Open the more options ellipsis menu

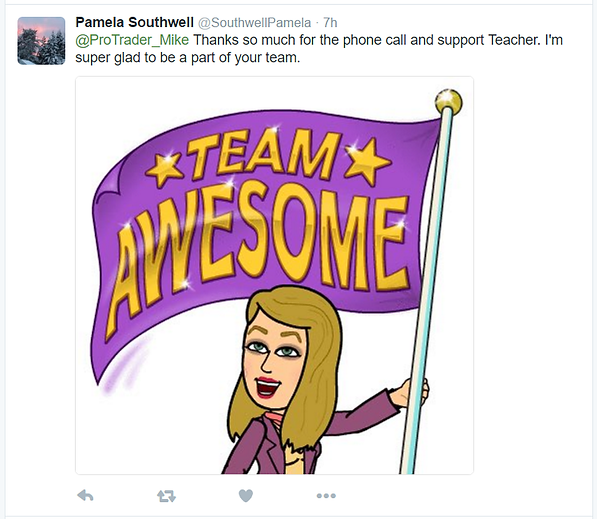pyautogui.click(x=326, y=496)
